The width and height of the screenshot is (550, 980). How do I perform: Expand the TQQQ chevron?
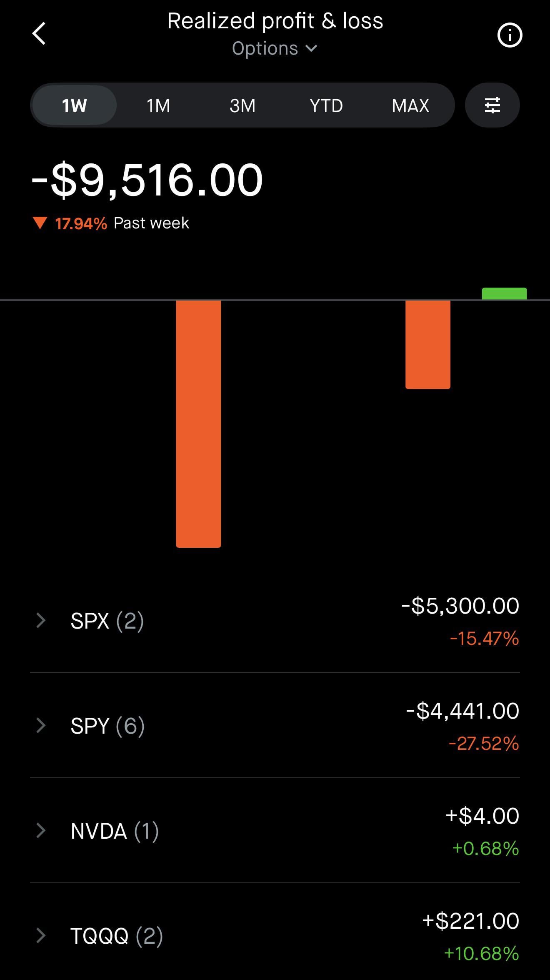41,935
